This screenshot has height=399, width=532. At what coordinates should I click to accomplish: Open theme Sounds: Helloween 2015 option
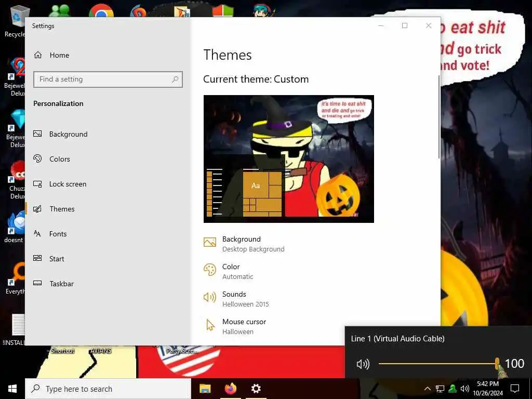click(236, 299)
